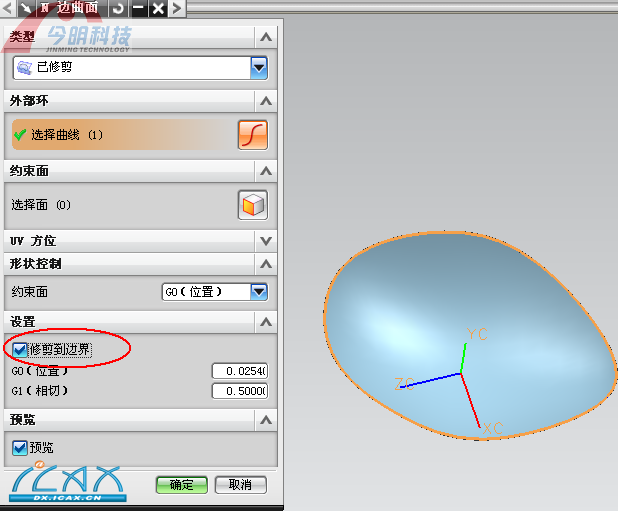Click the next arrow in title bar

click(x=177, y=8)
